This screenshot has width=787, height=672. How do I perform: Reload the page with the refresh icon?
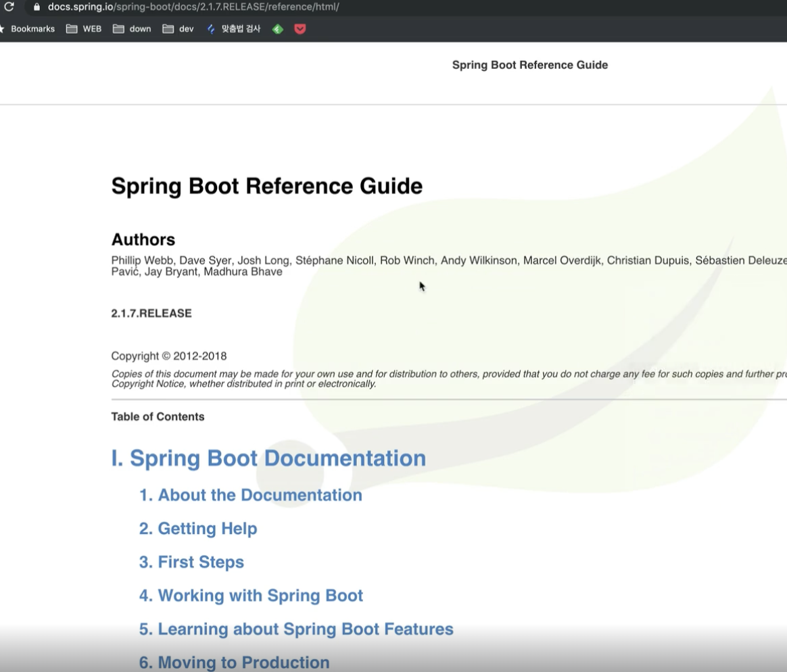9,7
